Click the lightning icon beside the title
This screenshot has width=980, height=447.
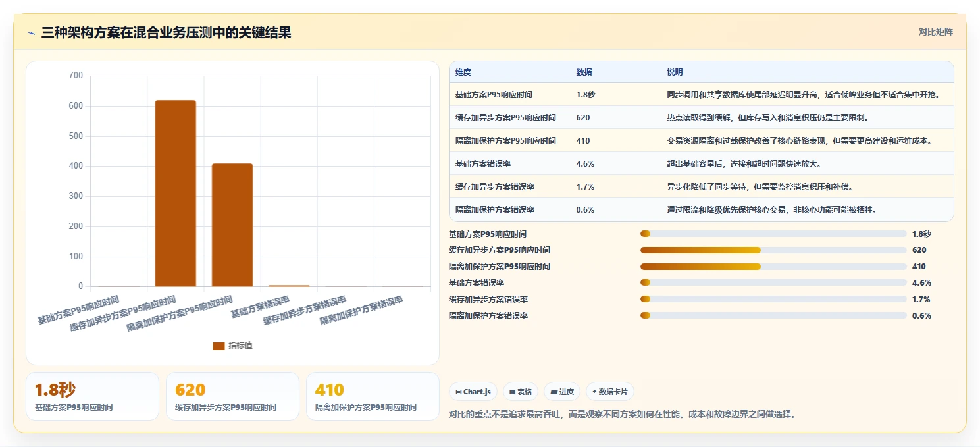tap(31, 33)
